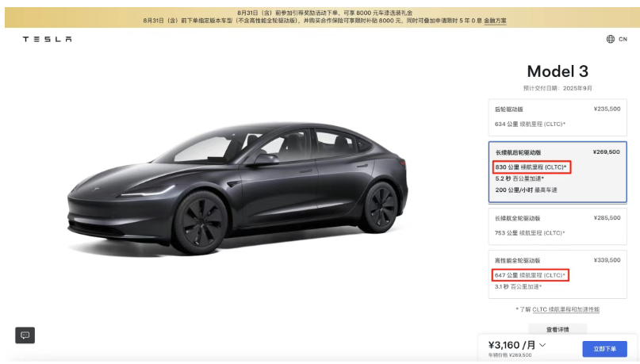Click the 预计交付日期 2025年9月 text

[x=558, y=88]
